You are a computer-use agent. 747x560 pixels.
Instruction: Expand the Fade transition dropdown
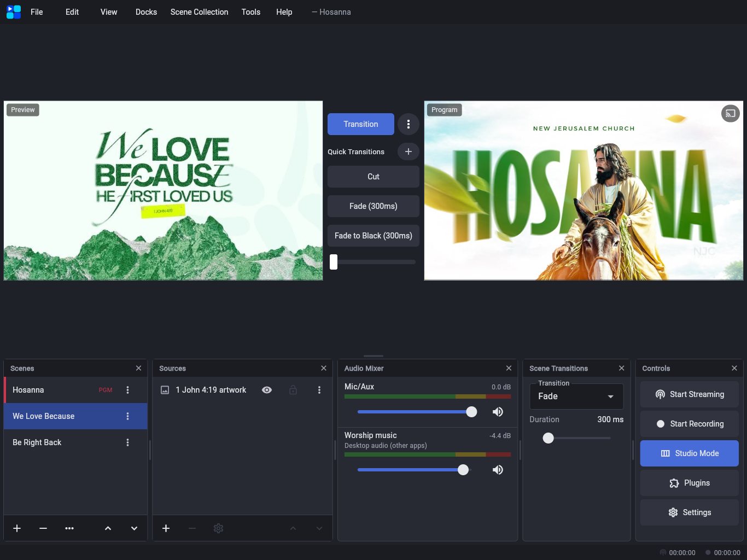tap(576, 396)
